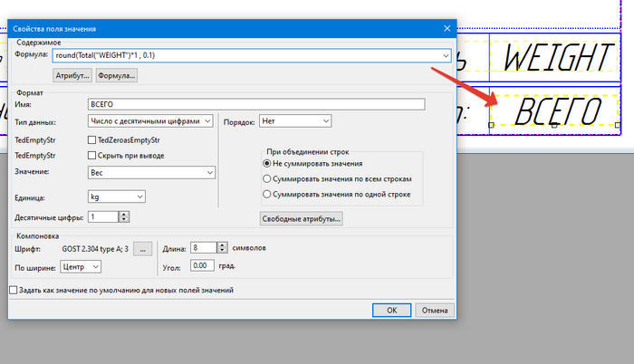
Task: Decrease the Длина value with down arrow
Action: [x=223, y=250]
